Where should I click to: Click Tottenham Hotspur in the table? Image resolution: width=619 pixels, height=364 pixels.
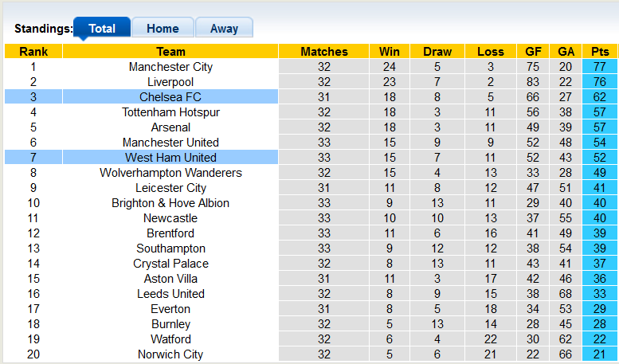[x=170, y=112]
